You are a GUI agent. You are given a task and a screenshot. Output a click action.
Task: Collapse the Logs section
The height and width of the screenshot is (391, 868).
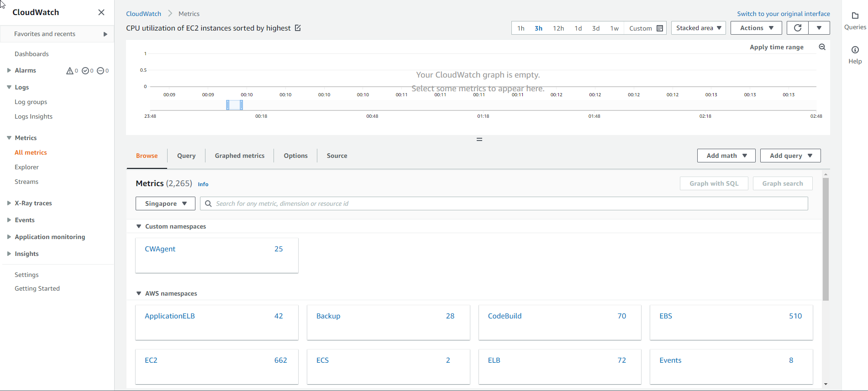click(x=9, y=87)
